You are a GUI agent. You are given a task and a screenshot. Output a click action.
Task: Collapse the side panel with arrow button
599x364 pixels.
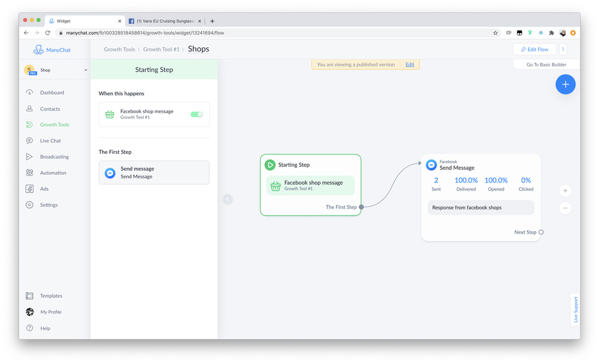pyautogui.click(x=228, y=199)
